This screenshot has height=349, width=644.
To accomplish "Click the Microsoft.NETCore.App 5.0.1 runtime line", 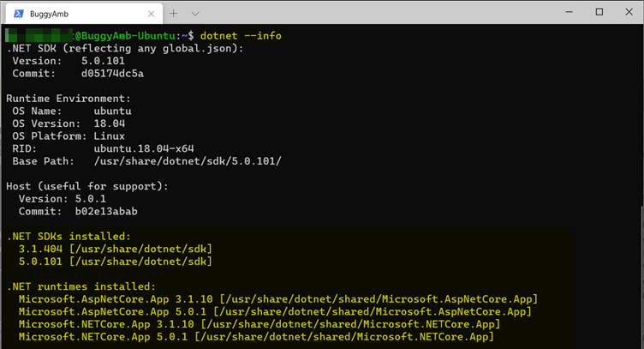I will (x=256, y=337).
